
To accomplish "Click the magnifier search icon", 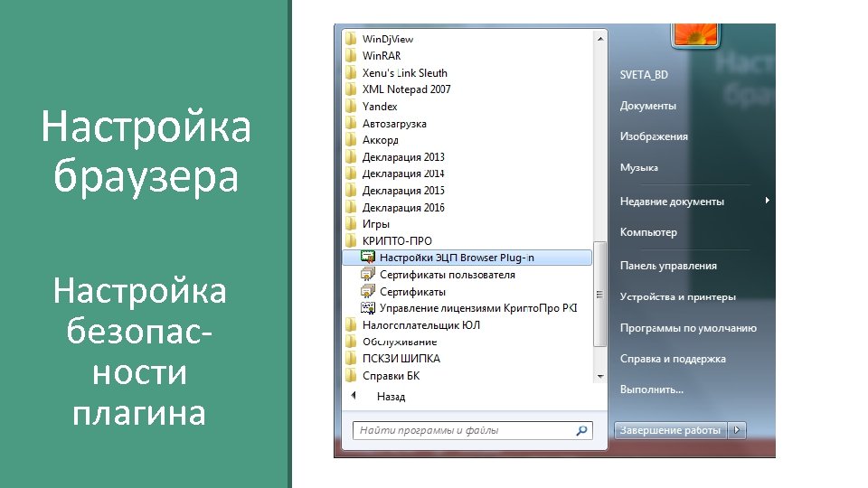I will click(x=581, y=430).
